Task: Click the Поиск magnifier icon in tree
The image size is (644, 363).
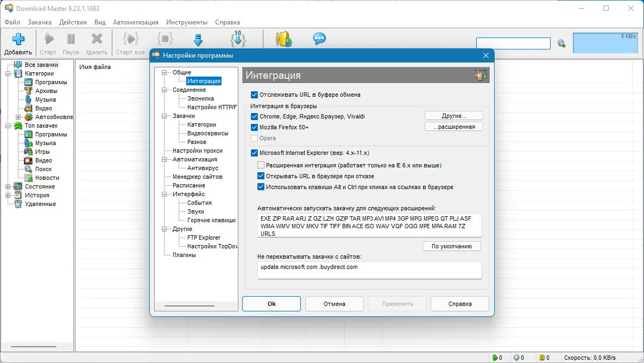Action: click(28, 169)
